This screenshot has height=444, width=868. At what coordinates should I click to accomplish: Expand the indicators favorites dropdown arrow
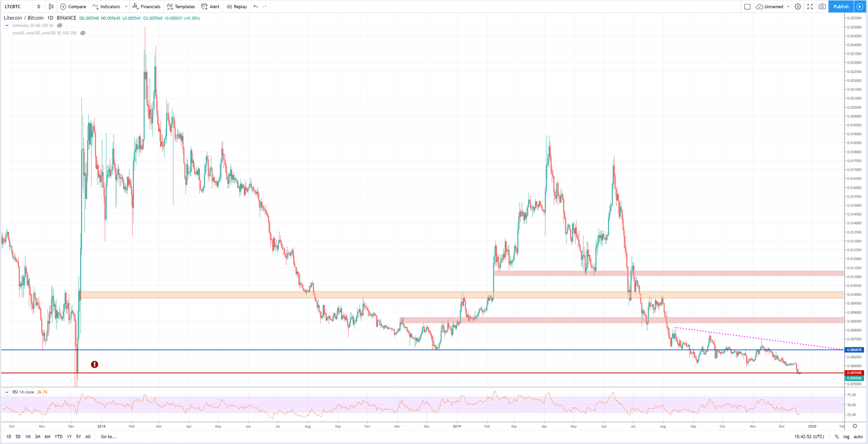[x=126, y=7]
